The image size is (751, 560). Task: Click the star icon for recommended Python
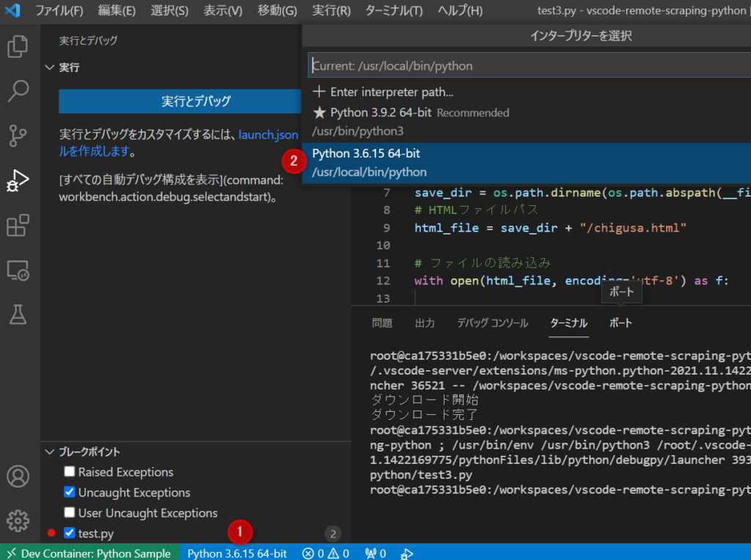[319, 112]
